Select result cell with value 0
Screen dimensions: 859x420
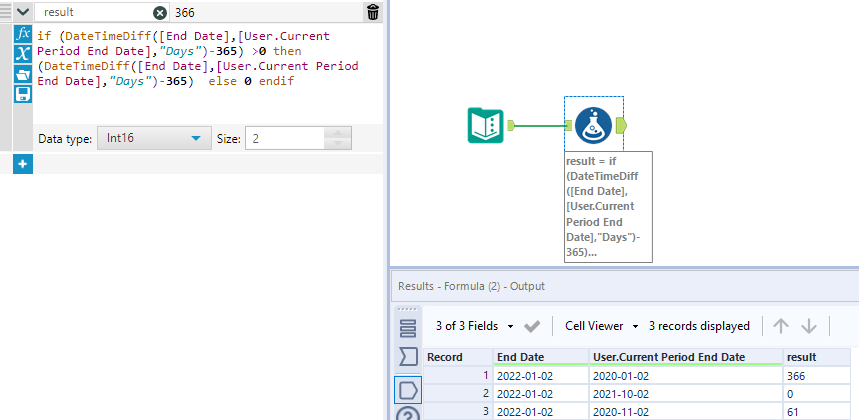click(x=817, y=394)
